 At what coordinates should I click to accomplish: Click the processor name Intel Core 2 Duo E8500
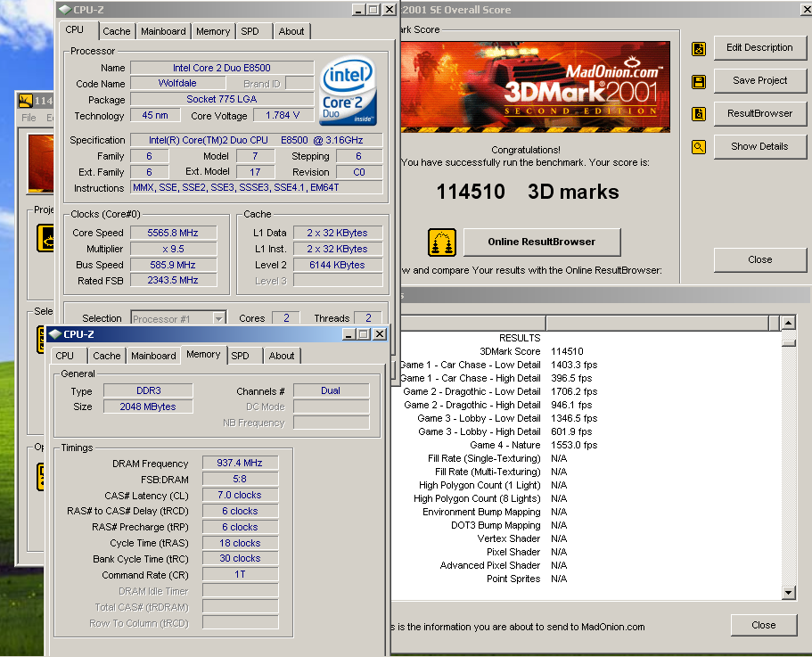(222, 68)
